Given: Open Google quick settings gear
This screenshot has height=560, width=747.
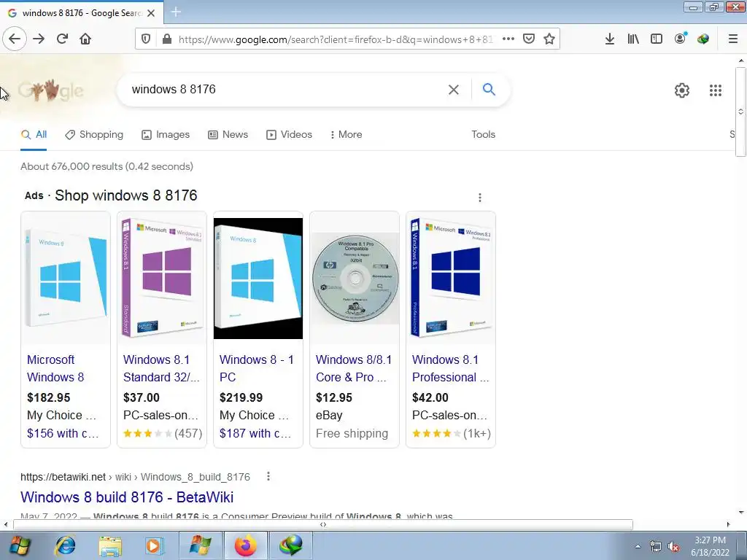Looking at the screenshot, I should (682, 90).
